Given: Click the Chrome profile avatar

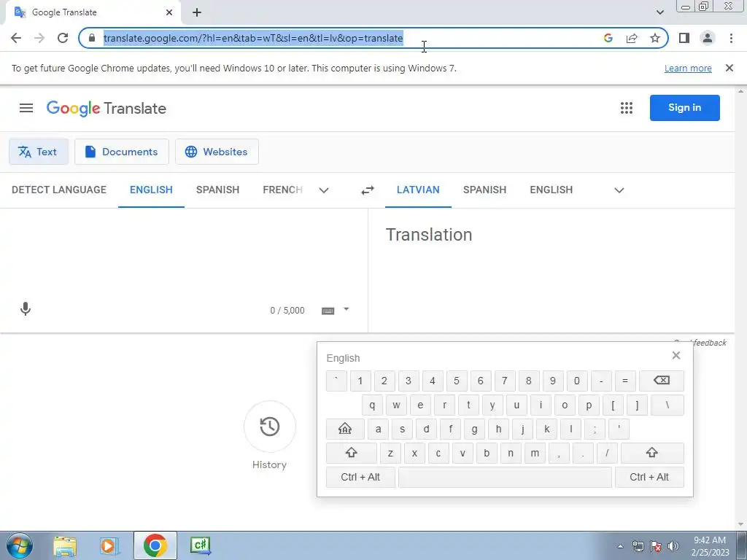Looking at the screenshot, I should point(708,38).
